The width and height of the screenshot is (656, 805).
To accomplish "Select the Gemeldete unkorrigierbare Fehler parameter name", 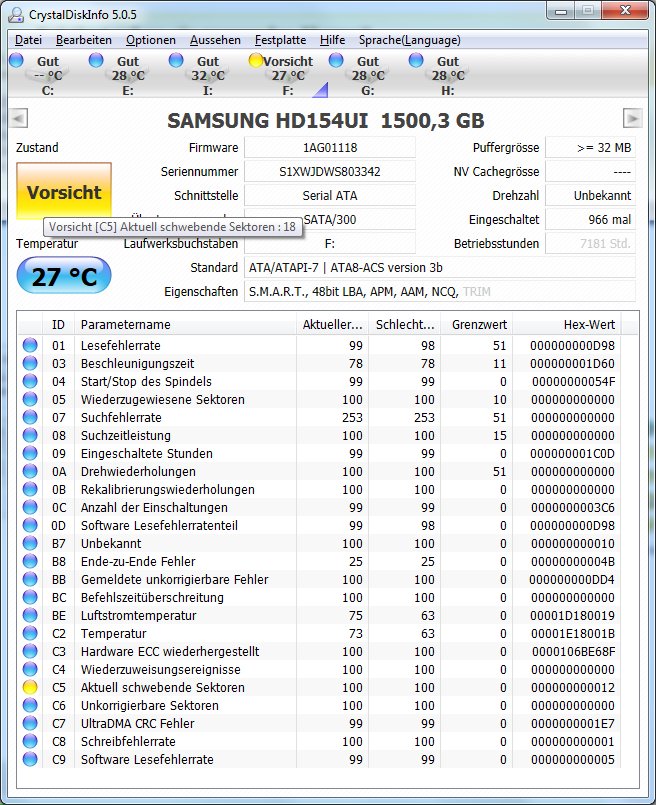I will pos(175,579).
